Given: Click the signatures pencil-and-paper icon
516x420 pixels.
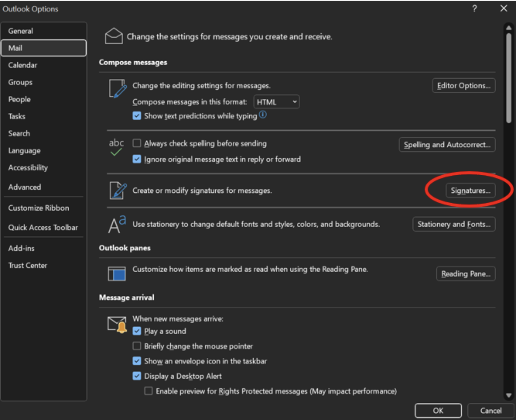Looking at the screenshot, I should [x=117, y=190].
